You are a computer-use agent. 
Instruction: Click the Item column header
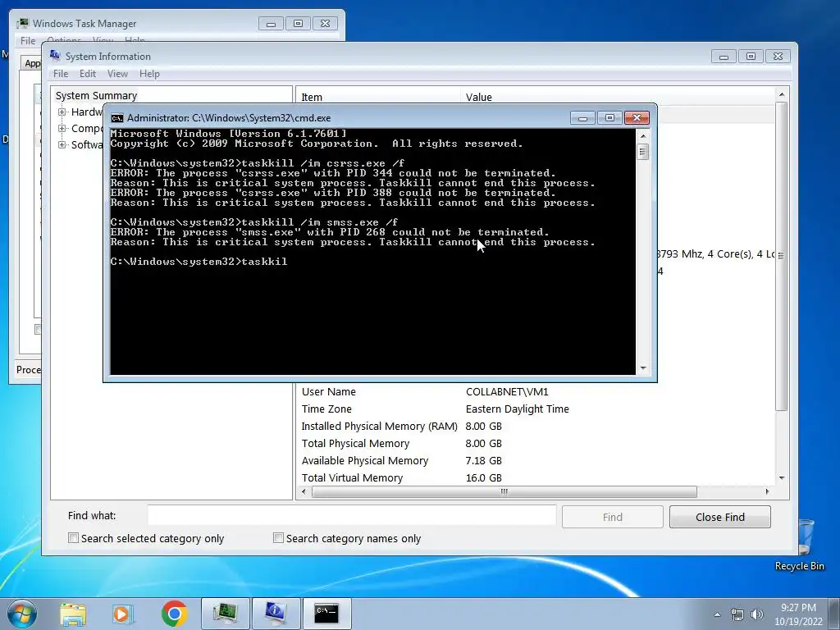(x=378, y=97)
